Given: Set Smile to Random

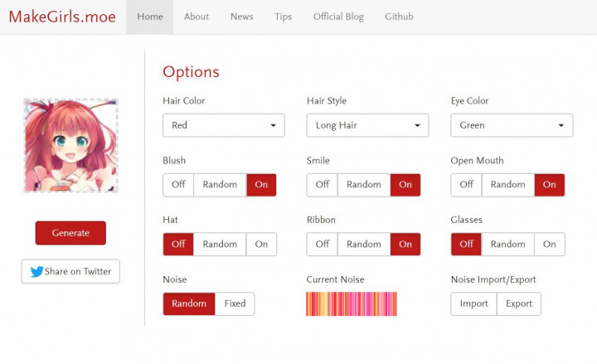Looking at the screenshot, I should (364, 185).
